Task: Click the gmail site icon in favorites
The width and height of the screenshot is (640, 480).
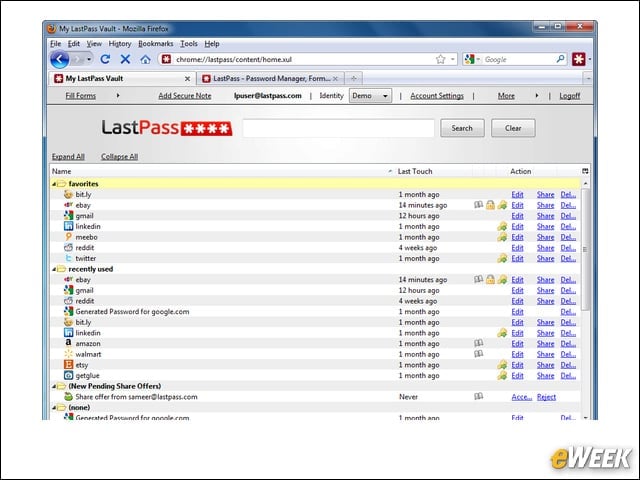Action: pyautogui.click(x=69, y=216)
